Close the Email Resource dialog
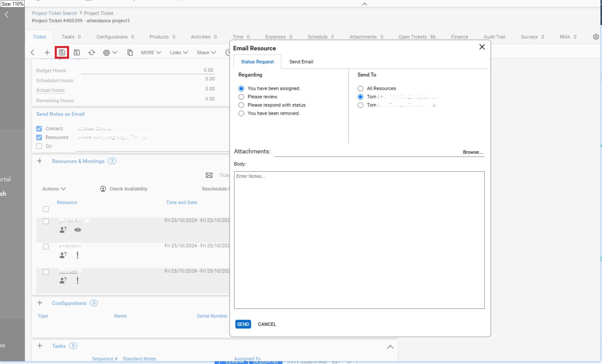 pos(482,47)
